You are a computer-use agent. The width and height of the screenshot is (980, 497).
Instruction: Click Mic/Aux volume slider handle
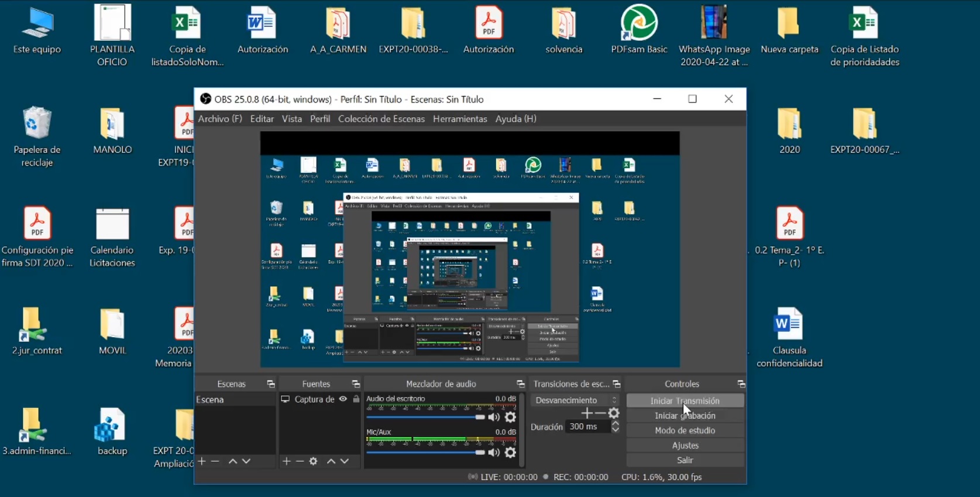tap(480, 453)
